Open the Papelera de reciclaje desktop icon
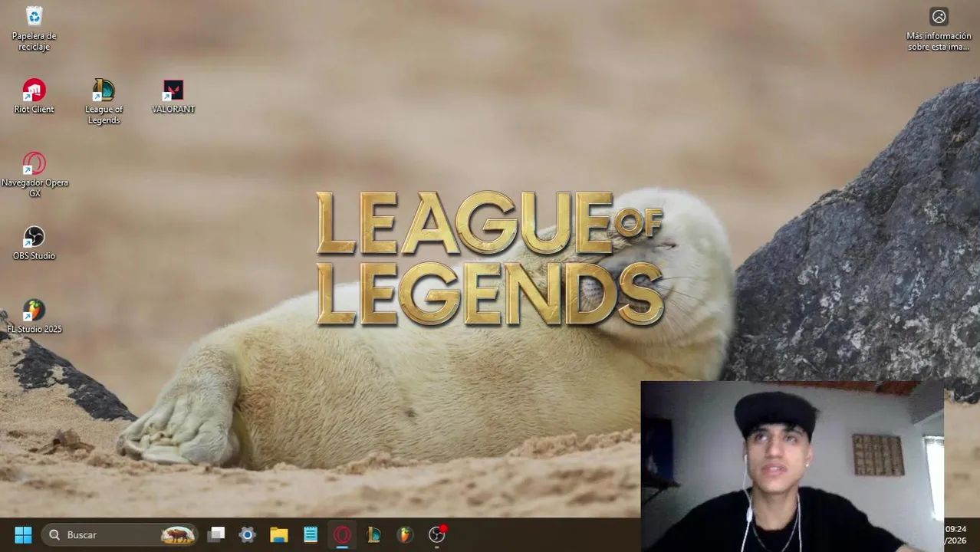 pyautogui.click(x=35, y=29)
